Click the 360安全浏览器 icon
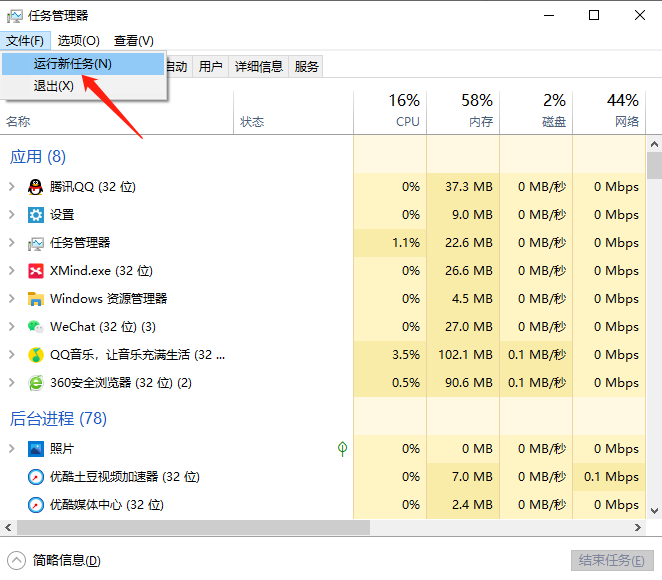Screen dimensions: 662x580 36,383
